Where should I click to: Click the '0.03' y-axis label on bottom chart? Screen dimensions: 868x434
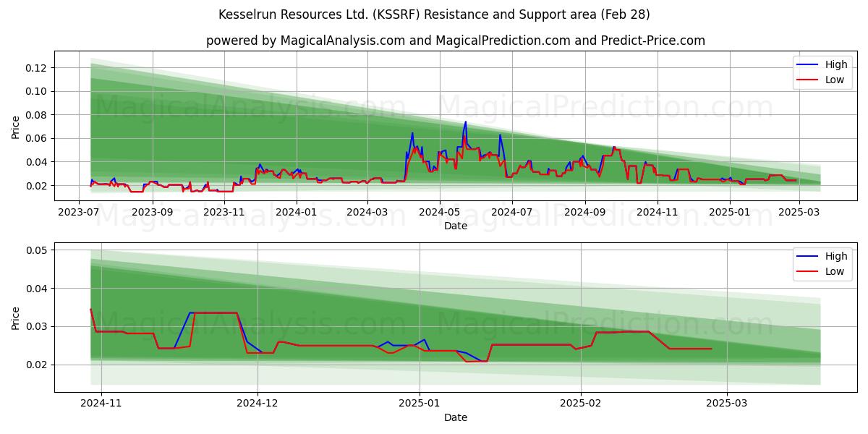point(36,327)
